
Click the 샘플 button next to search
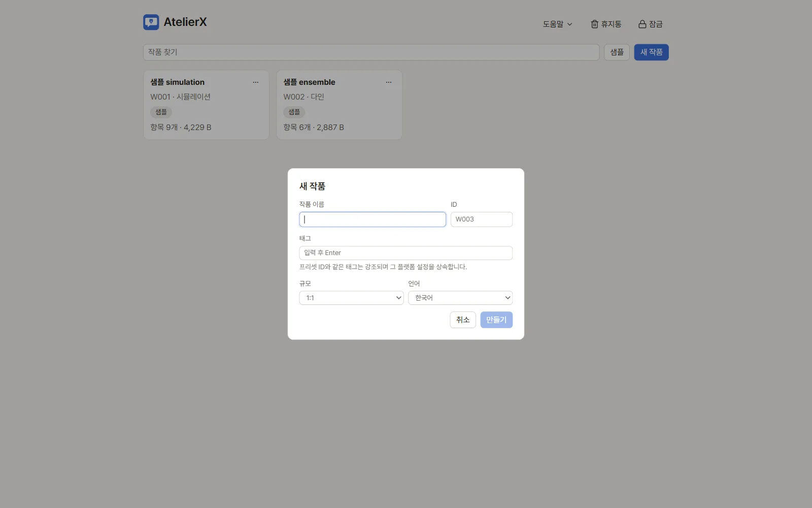click(617, 52)
